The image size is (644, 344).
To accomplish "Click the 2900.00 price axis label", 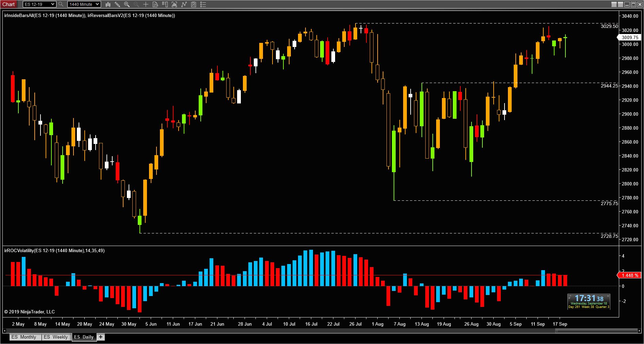I will 630,114.
